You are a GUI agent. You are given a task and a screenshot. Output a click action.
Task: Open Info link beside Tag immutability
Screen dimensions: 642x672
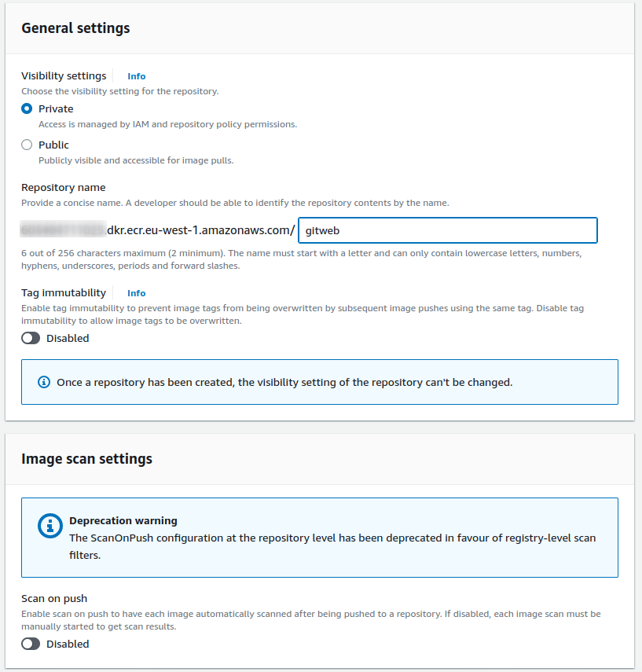[137, 293]
